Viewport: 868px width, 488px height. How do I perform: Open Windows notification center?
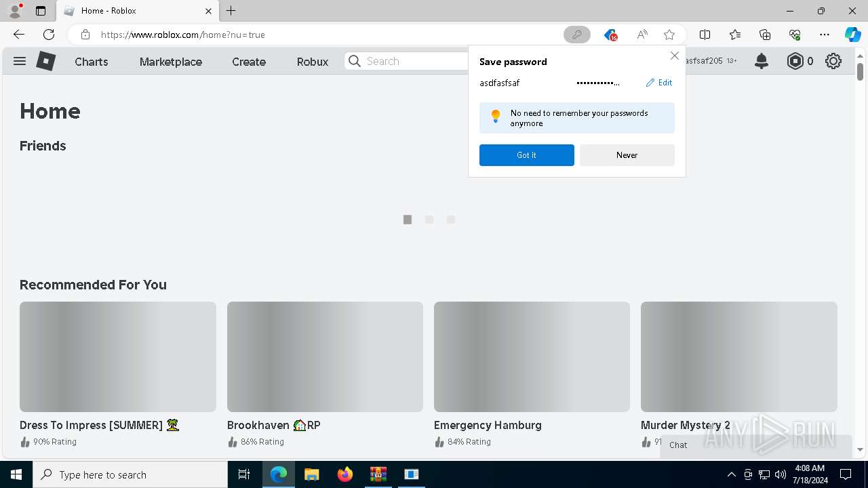(x=846, y=474)
